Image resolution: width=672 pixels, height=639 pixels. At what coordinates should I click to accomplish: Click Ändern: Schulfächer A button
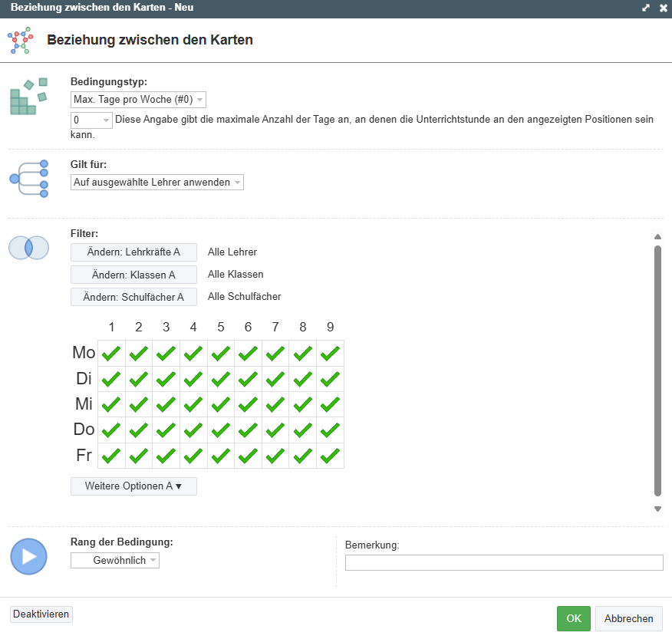(133, 297)
